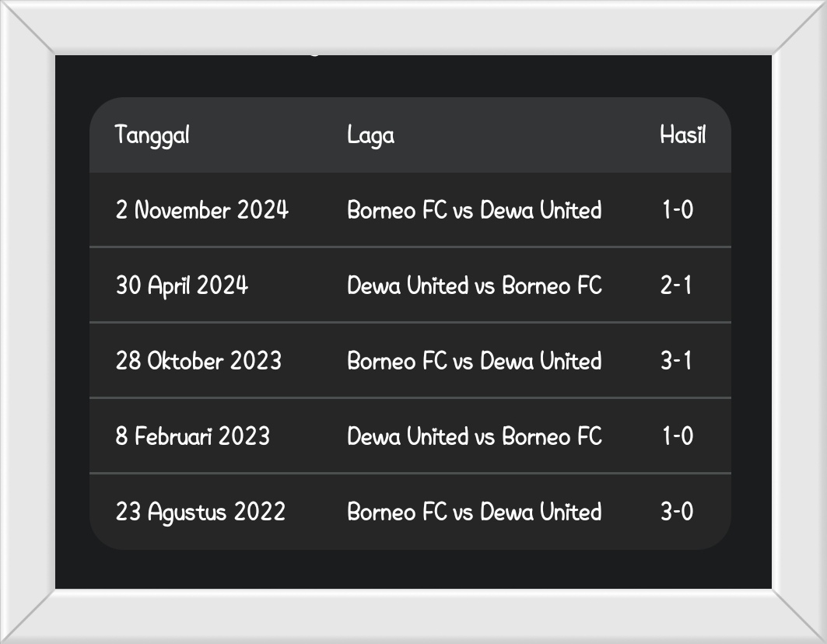
Task: Click the Laga column header
Action: pyautogui.click(x=370, y=135)
